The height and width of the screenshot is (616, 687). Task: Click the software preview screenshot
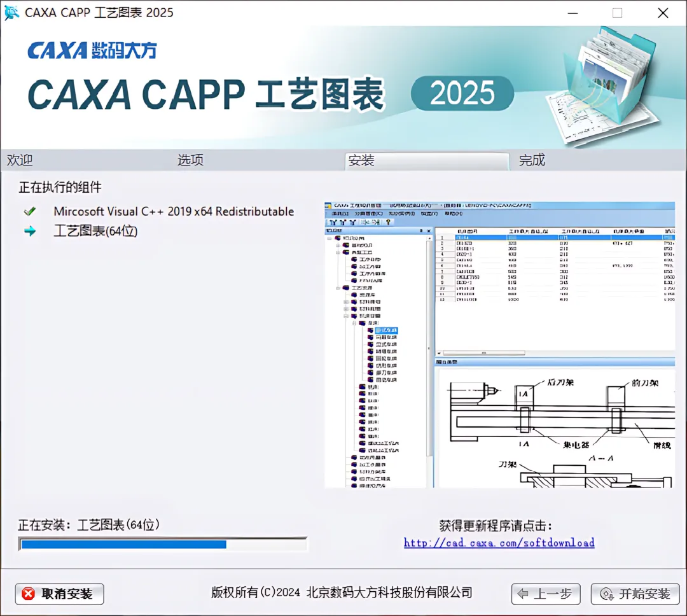[x=499, y=345]
